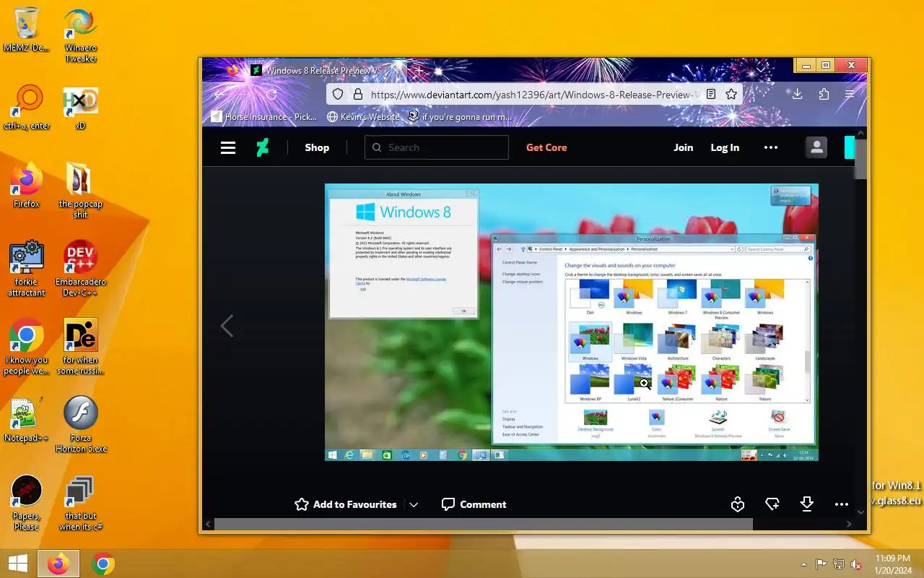Click the scroll right arrow

tap(850, 524)
